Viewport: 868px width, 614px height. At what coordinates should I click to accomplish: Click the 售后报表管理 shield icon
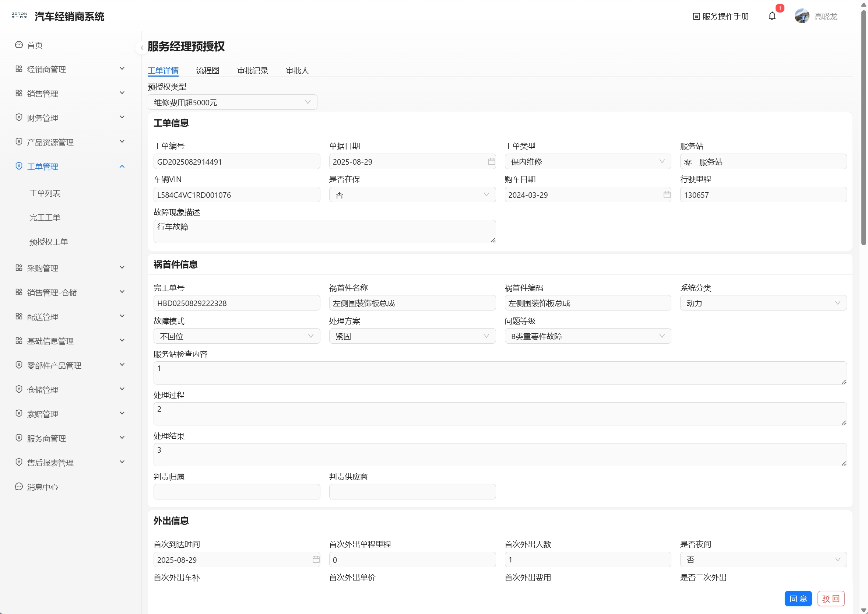click(x=19, y=462)
